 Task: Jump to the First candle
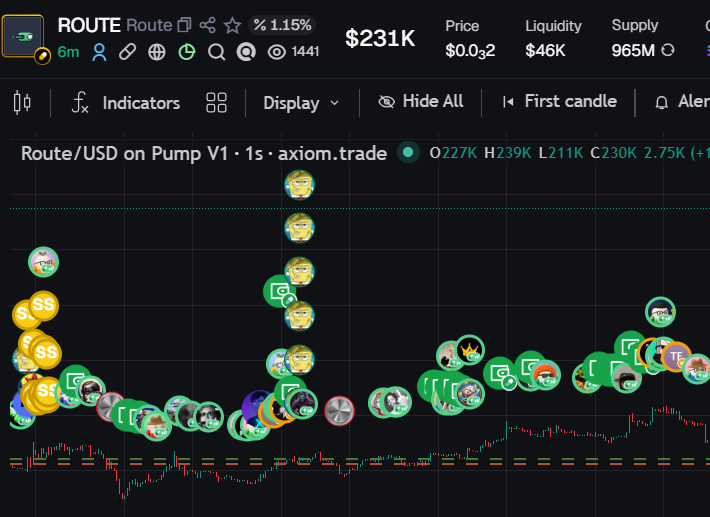(559, 101)
